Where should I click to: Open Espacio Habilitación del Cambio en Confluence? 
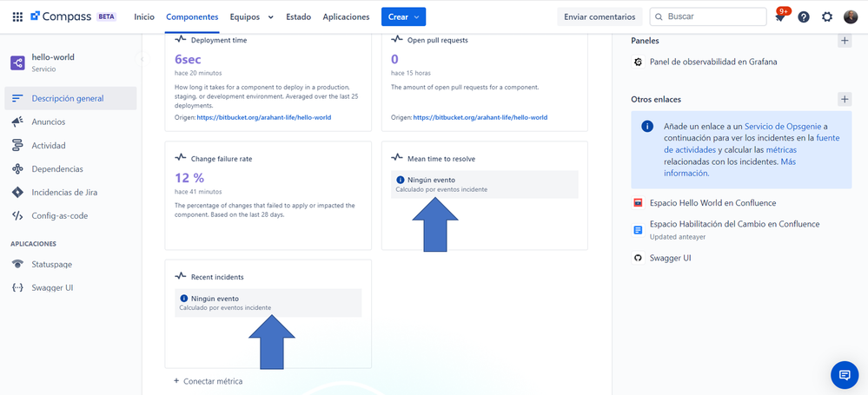[x=734, y=224]
